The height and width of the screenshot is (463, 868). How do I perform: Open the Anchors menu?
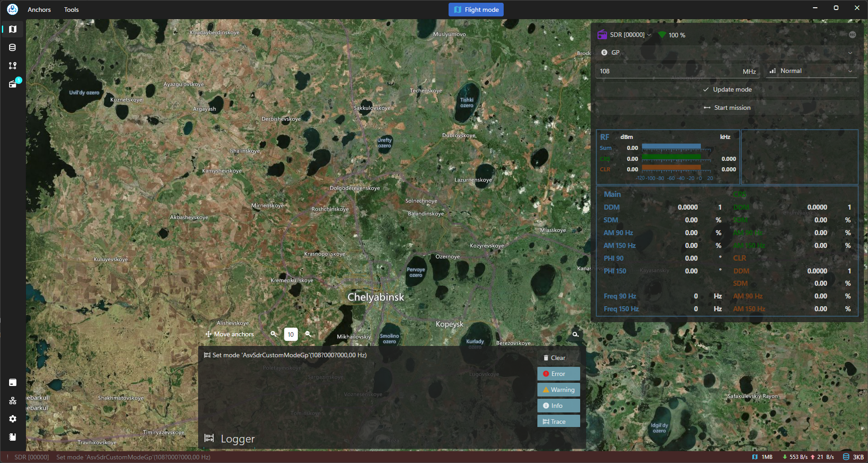[39, 10]
